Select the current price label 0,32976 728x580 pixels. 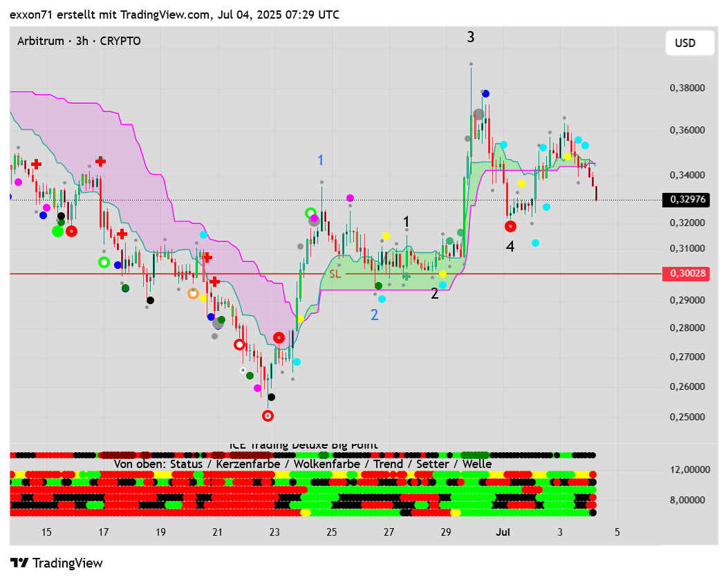[x=687, y=200]
